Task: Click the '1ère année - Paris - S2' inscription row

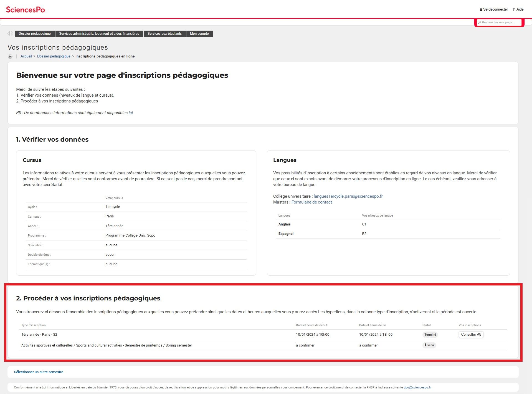Action: (x=39, y=335)
